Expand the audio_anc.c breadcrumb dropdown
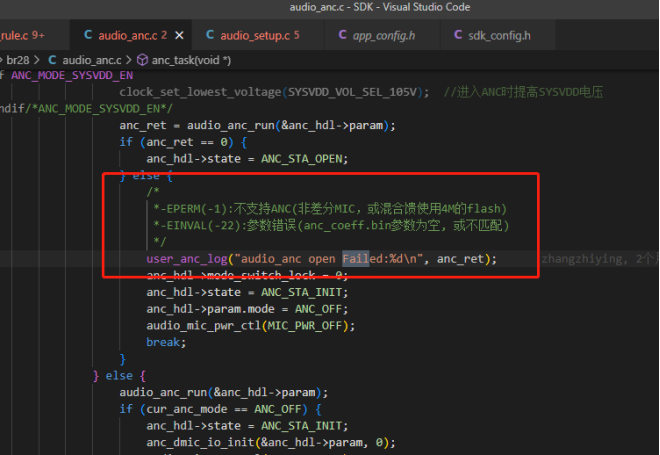This screenshot has height=455, width=660. pos(92,60)
